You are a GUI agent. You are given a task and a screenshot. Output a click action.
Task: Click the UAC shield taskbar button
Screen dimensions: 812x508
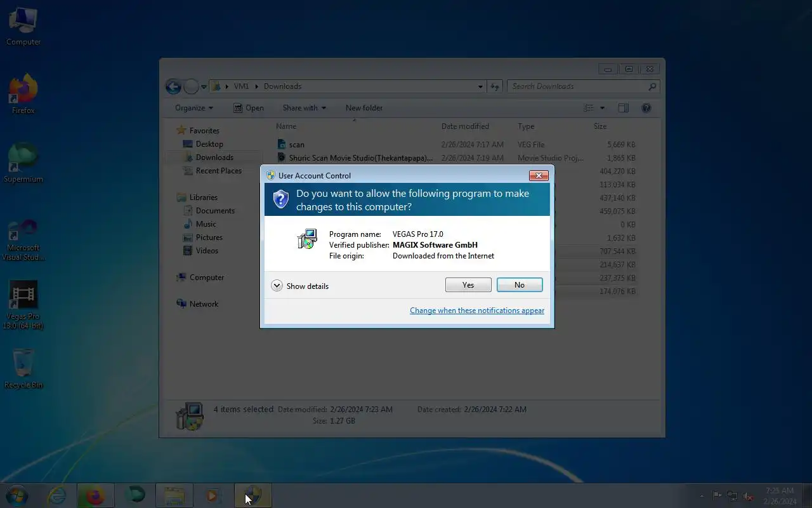(253, 495)
